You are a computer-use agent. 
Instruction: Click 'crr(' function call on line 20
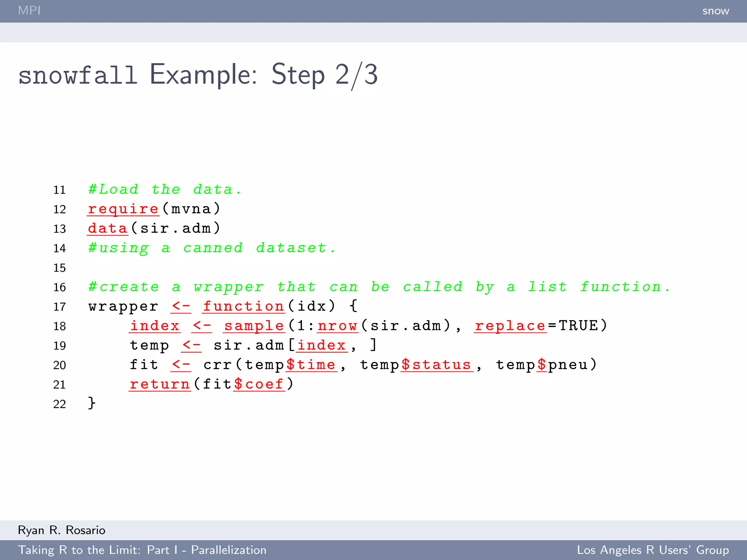point(223,365)
